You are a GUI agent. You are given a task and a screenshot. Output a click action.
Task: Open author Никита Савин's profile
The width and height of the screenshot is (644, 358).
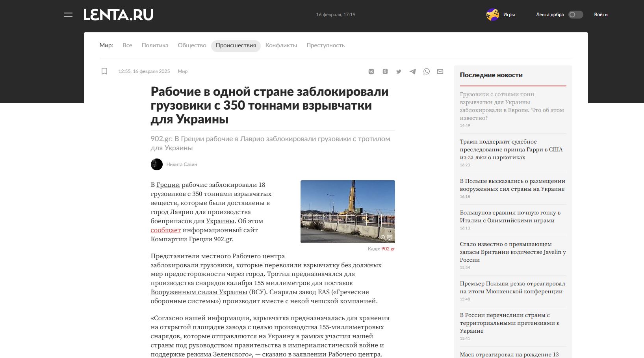tap(181, 164)
